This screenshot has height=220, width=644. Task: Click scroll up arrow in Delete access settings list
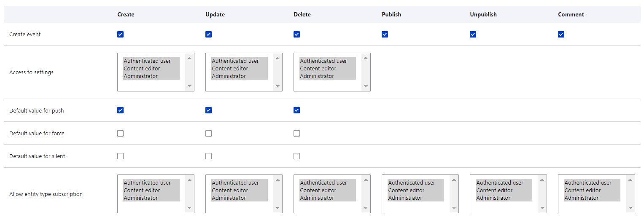click(x=366, y=58)
